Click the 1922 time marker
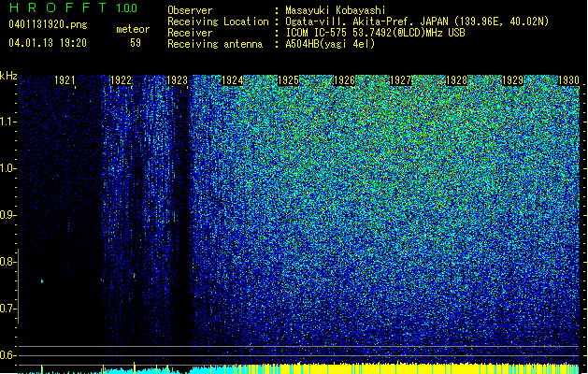Image resolution: width=588 pixels, height=374 pixels. (x=121, y=80)
